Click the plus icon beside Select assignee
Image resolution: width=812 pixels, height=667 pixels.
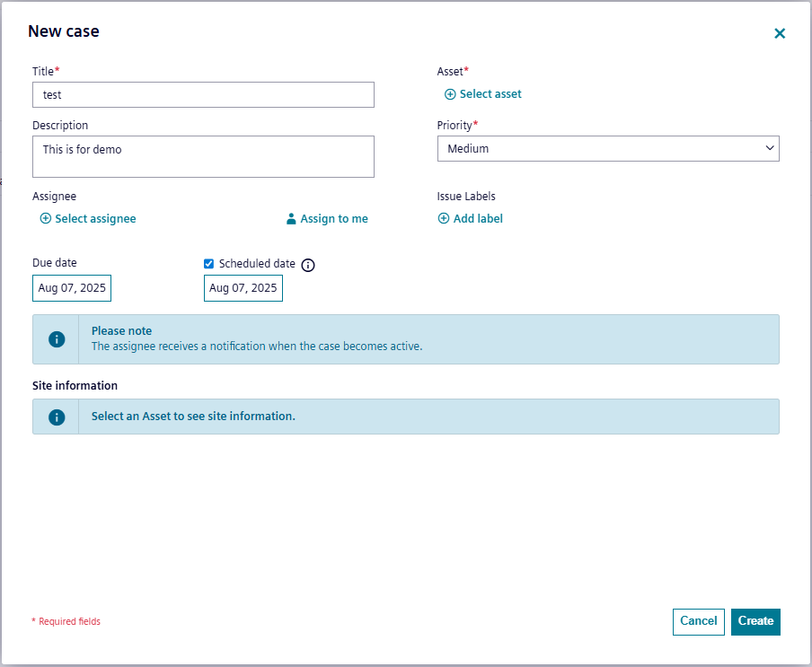pyautogui.click(x=46, y=219)
